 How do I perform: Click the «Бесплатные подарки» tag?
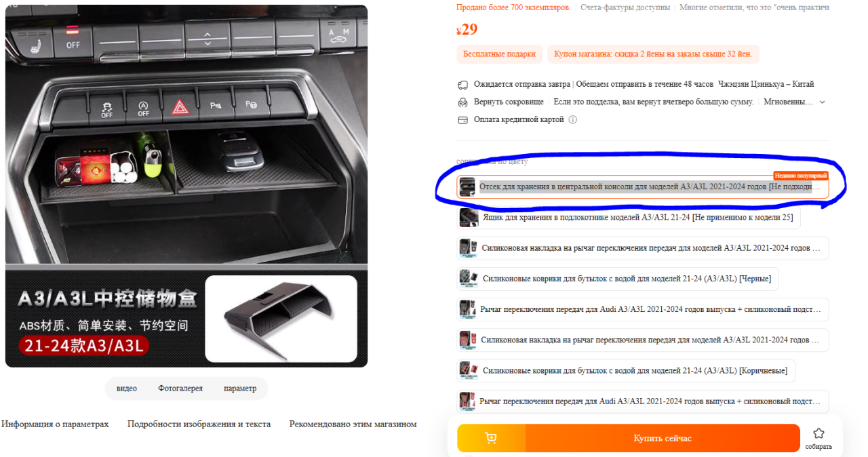499,54
